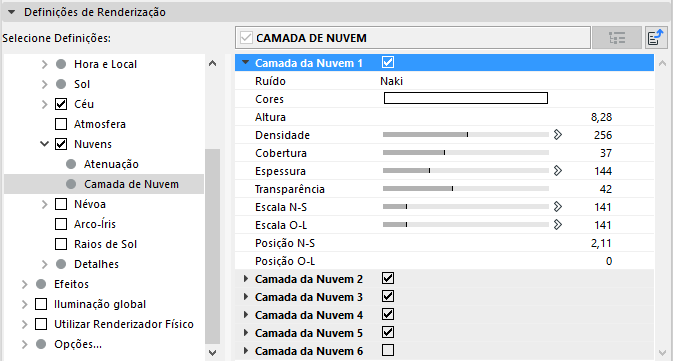
Task: Click the Altura value 8,28
Action: 601,117
